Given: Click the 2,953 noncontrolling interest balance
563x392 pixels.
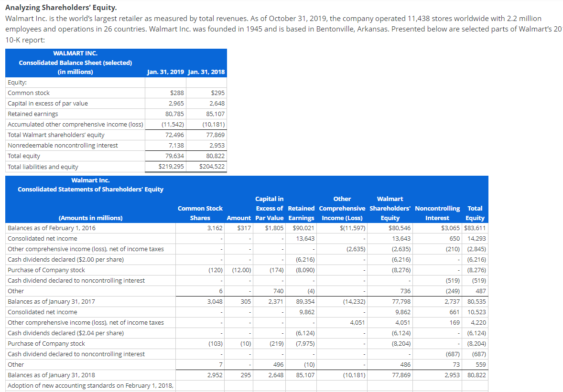Looking at the screenshot, I should point(452,375).
